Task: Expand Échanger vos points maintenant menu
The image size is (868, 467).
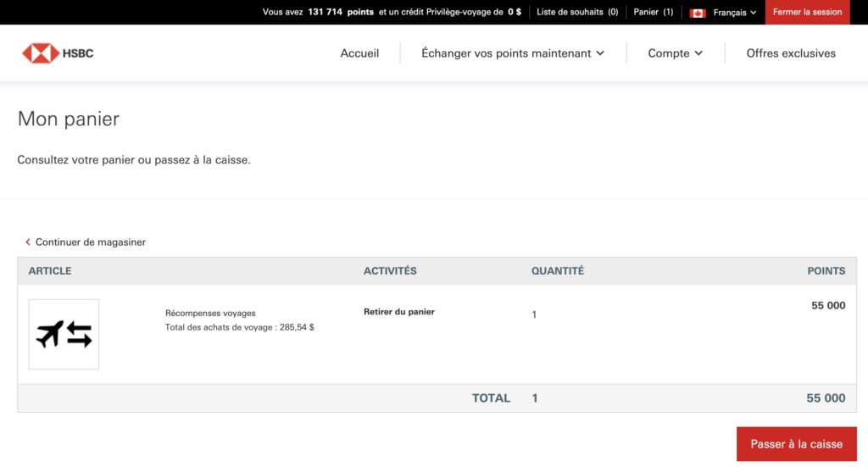Action: (x=513, y=53)
